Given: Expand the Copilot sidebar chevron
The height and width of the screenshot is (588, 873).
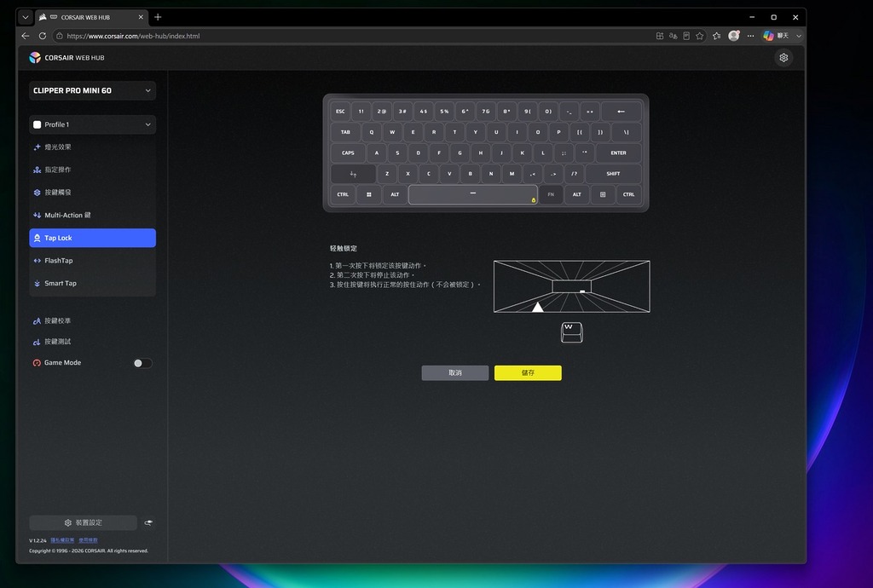Looking at the screenshot, I should pos(799,36).
